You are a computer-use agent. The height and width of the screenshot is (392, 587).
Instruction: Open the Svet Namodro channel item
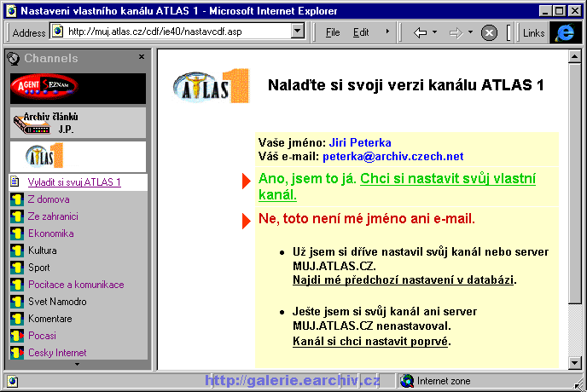[x=57, y=302]
